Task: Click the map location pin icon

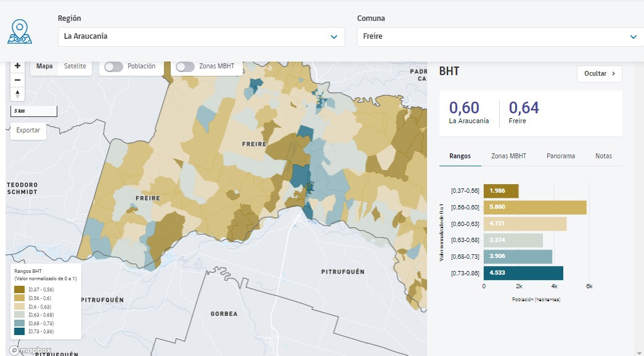Action: coord(20,31)
